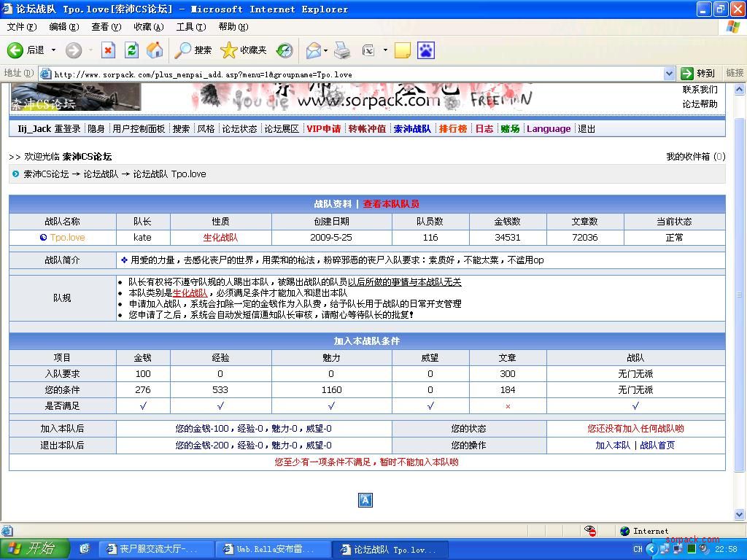Click the 加入本队 link
The height and width of the screenshot is (560, 747).
[612, 445]
